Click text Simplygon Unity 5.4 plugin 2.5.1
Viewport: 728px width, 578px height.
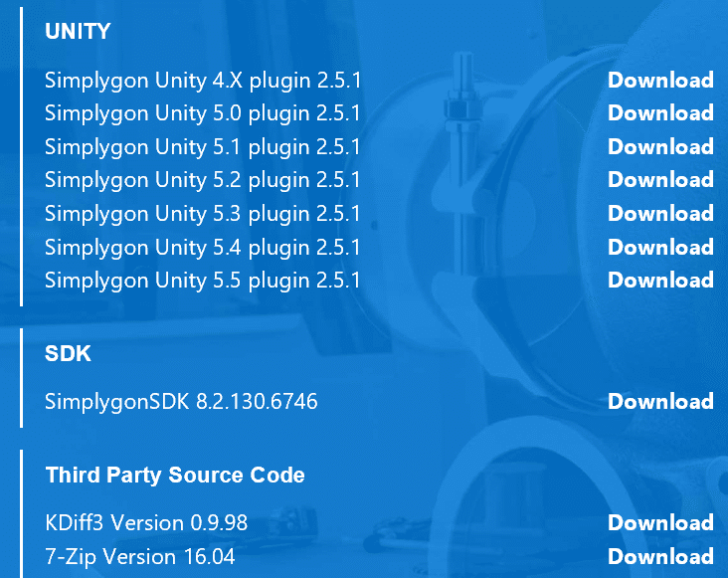(203, 248)
